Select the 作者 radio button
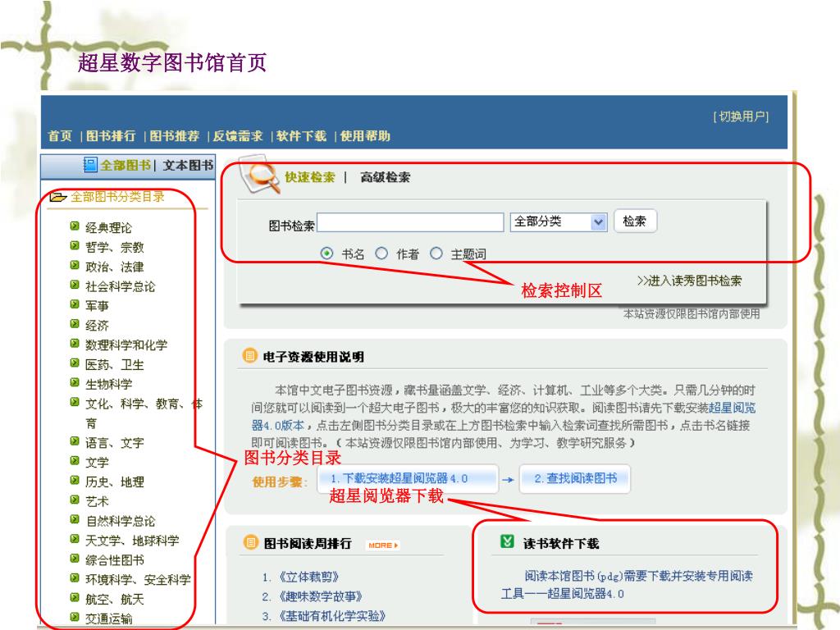This screenshot has height=630, width=840. pos(381,253)
